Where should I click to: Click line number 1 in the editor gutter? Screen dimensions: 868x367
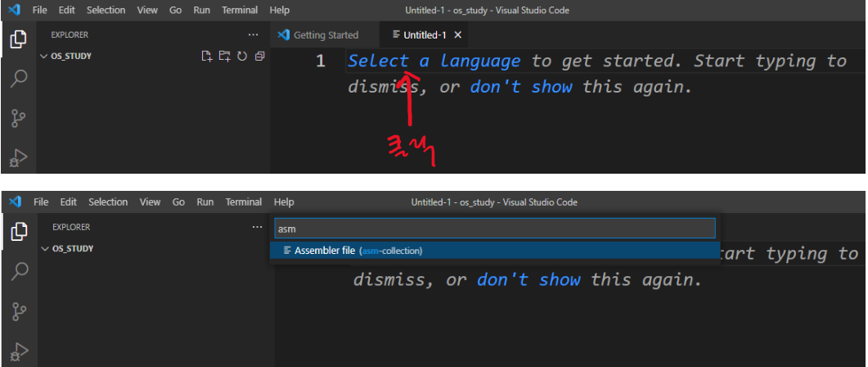321,61
